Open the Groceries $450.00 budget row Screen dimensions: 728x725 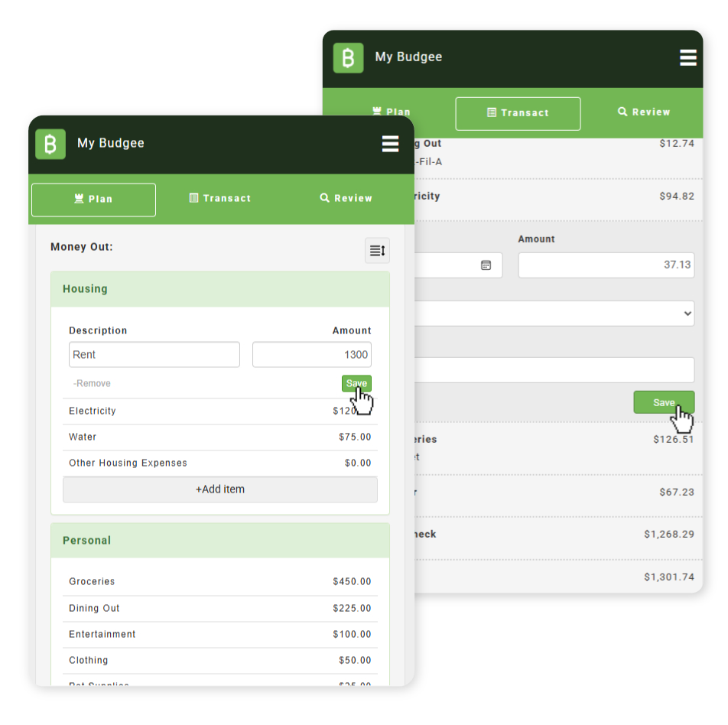[x=220, y=582]
